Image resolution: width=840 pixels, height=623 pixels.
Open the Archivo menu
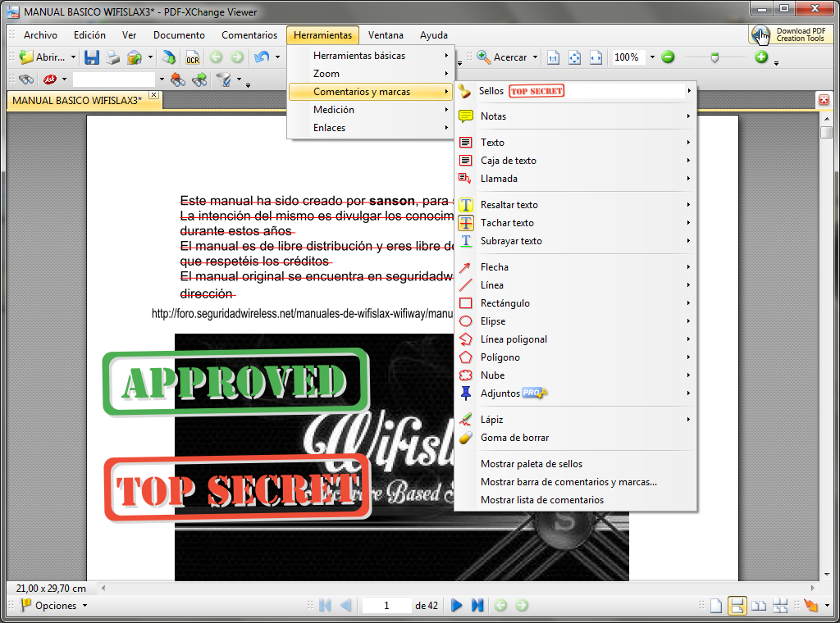point(40,35)
